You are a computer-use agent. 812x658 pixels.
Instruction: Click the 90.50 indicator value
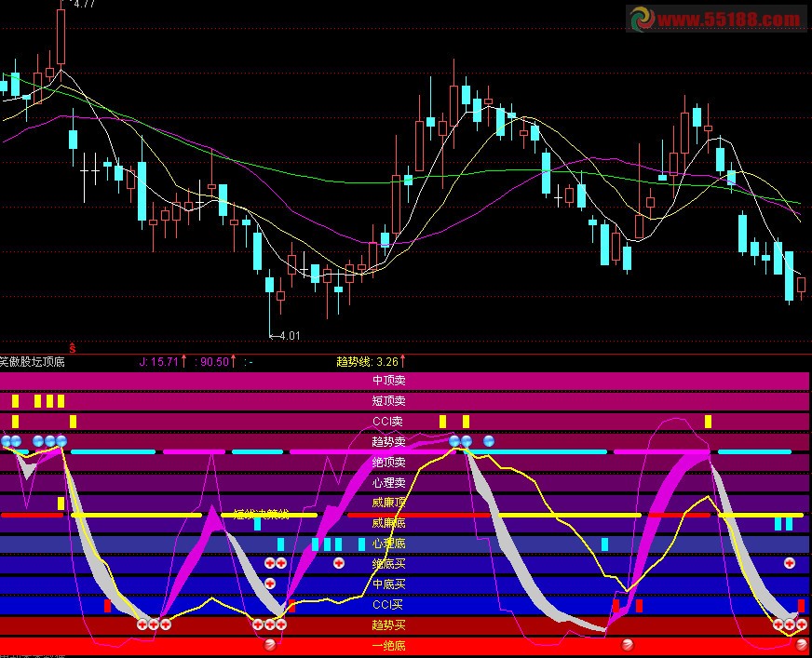214,361
